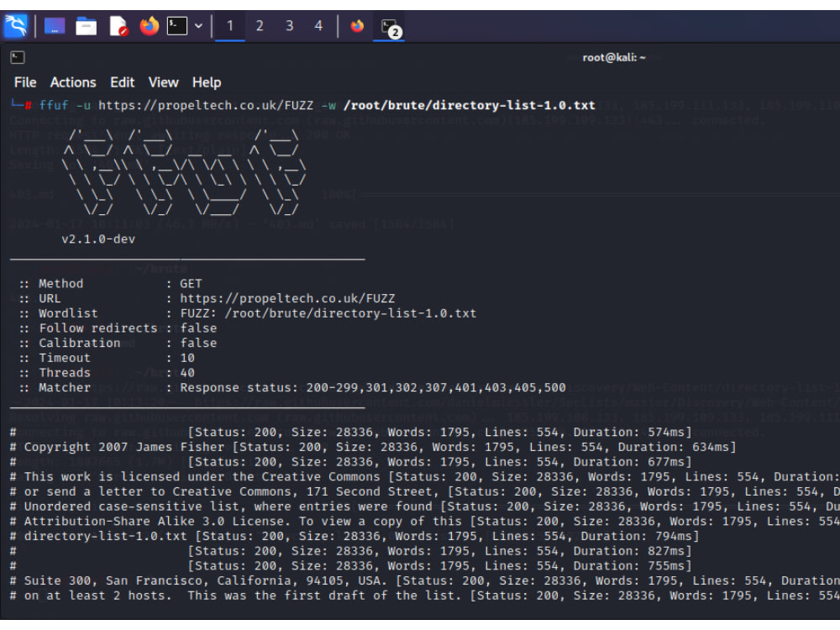Open the app showing the badge with 2 windows
The width and height of the screenshot is (840, 630).
[x=387, y=25]
